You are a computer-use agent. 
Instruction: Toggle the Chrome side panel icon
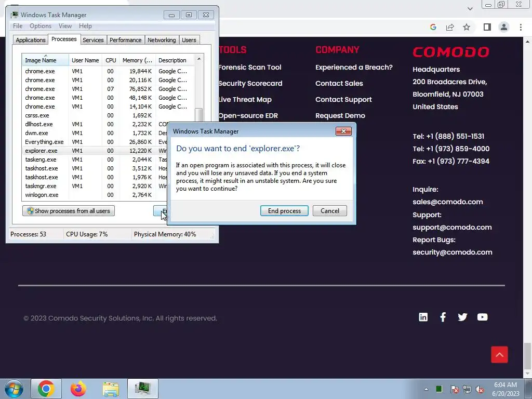[487, 27]
